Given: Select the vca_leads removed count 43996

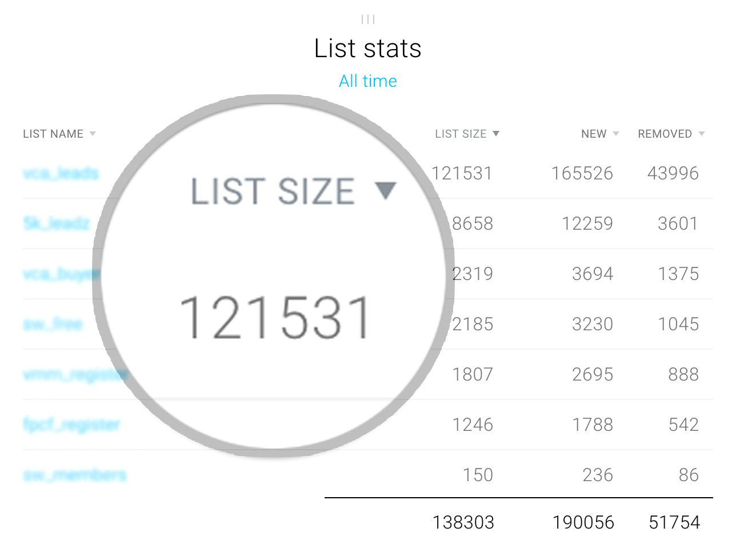Looking at the screenshot, I should pyautogui.click(x=673, y=173).
